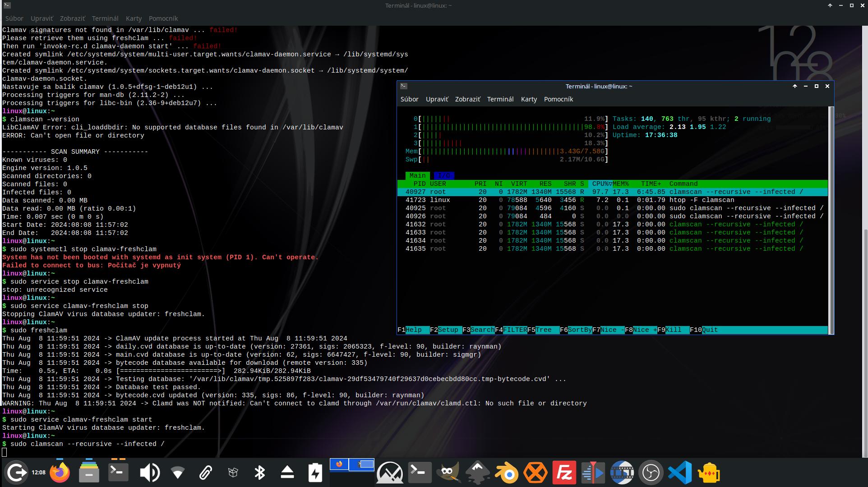The image size is (868, 487).
Task: Open Karty menu in htop terminal
Action: coord(529,99)
